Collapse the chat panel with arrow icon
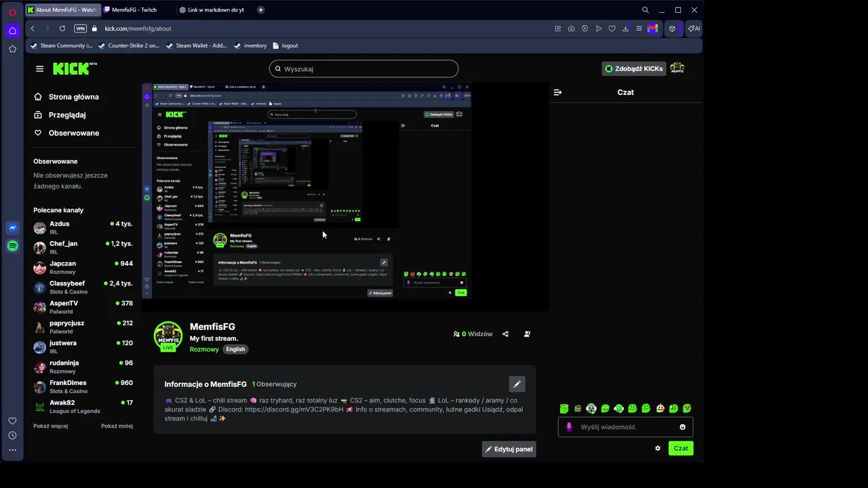 557,92
